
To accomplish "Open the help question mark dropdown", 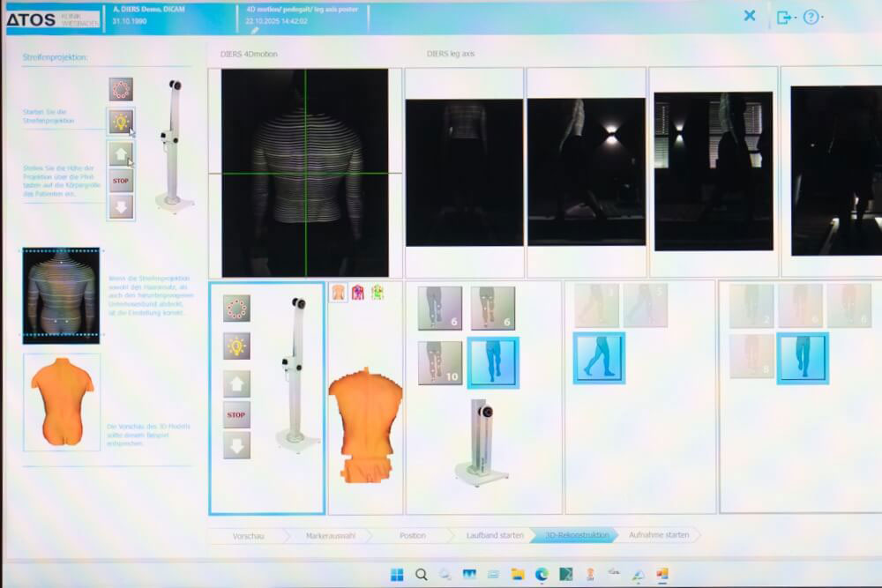I will [x=812, y=17].
